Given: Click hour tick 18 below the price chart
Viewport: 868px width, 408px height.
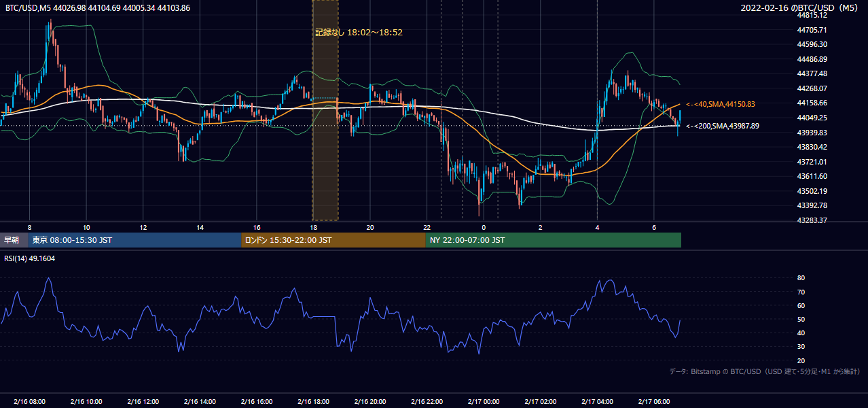Looking at the screenshot, I should (x=313, y=227).
